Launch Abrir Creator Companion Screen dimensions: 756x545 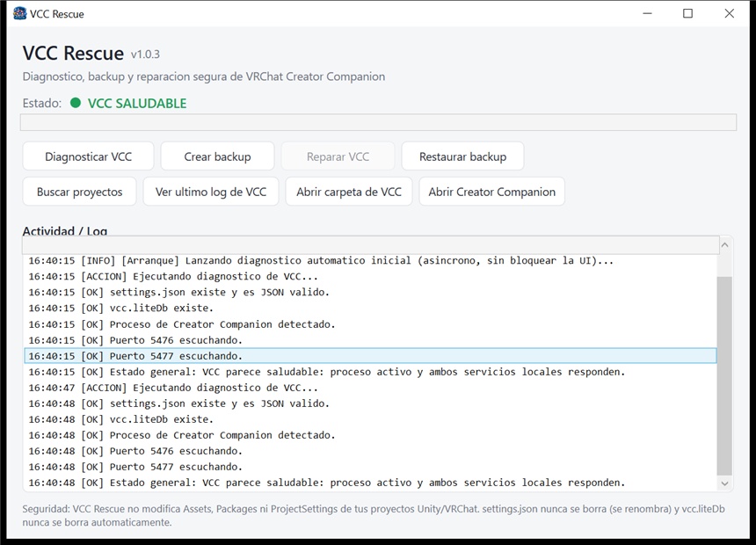click(x=491, y=192)
